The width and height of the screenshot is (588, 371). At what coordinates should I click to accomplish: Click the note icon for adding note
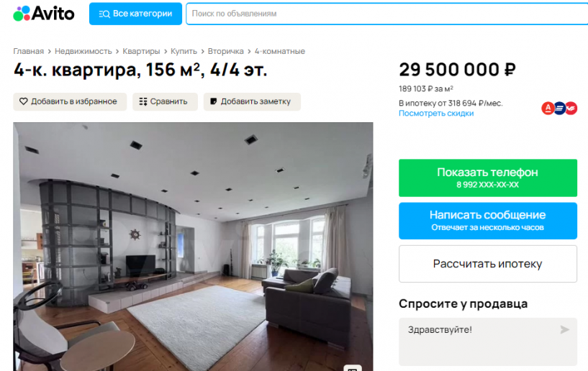213,101
